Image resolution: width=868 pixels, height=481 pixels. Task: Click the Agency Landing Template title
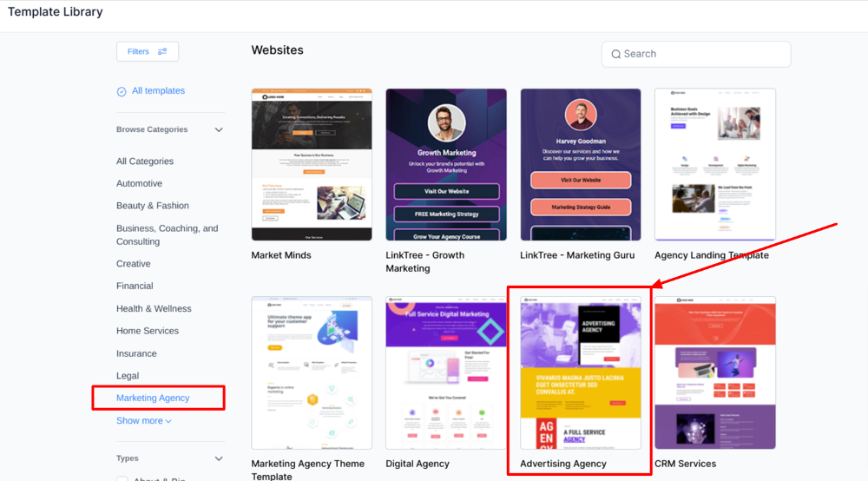coord(712,255)
